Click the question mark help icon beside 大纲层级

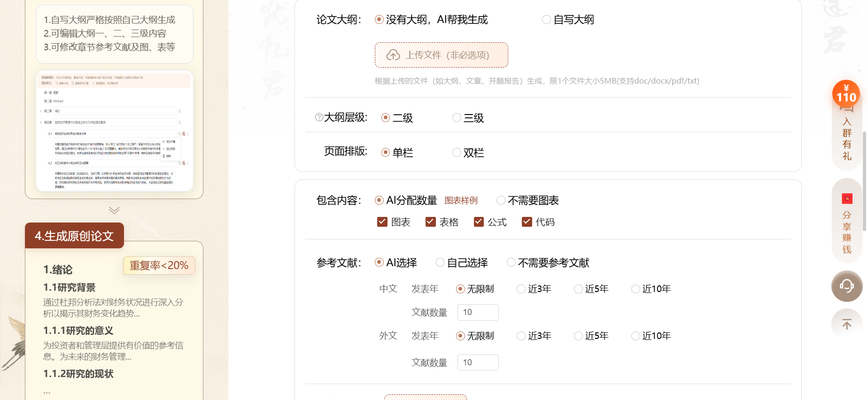pyautogui.click(x=319, y=117)
